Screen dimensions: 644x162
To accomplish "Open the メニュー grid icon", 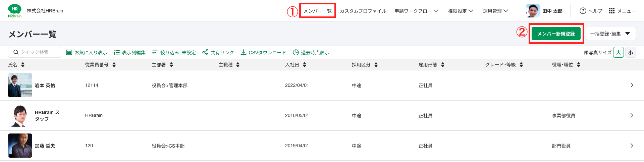I will point(612,11).
